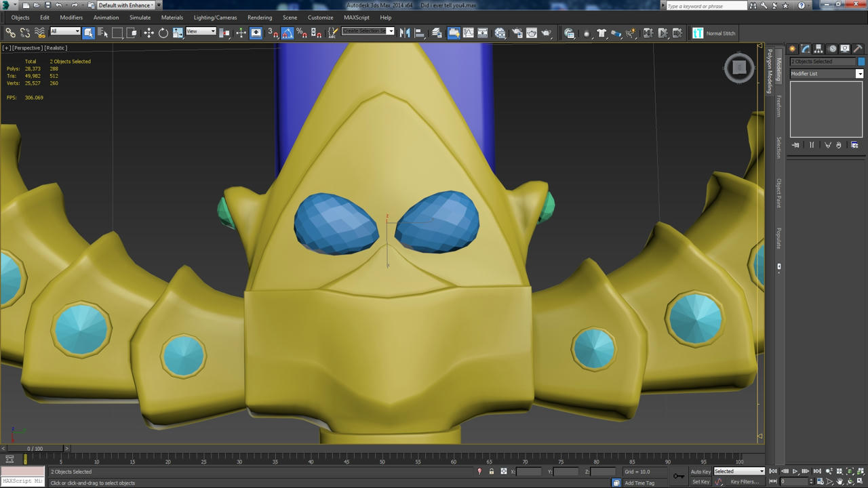Open the Schematic View
The image size is (868, 488).
coord(483,33)
